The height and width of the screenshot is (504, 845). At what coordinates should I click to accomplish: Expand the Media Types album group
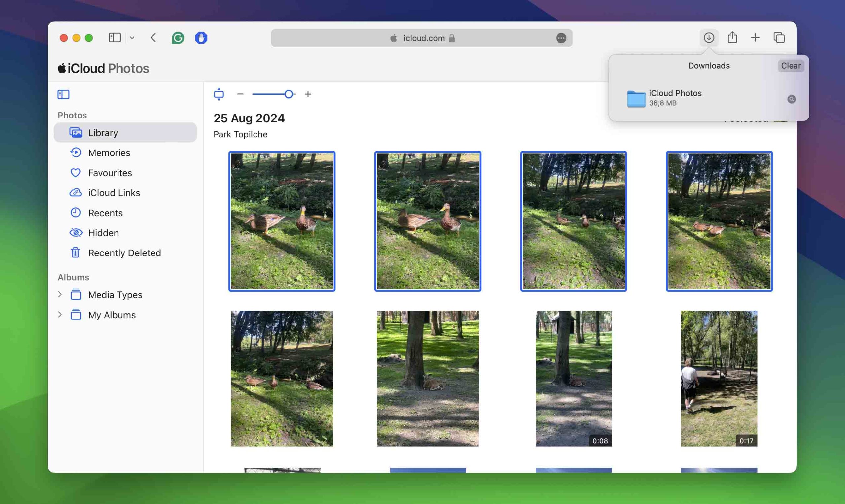coord(59,295)
